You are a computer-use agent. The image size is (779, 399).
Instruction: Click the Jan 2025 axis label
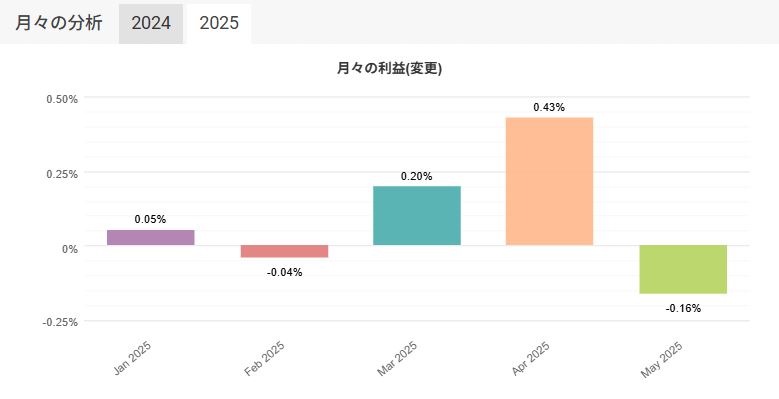pos(132,358)
